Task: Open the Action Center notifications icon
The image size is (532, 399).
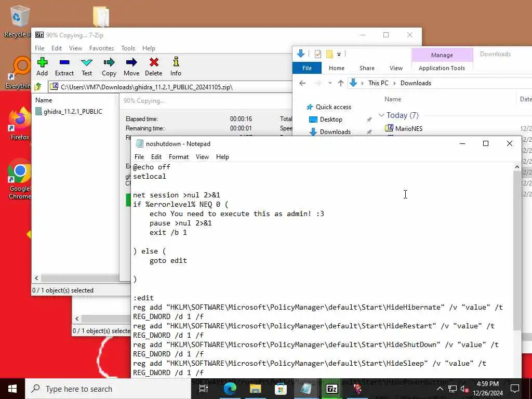Action: [x=515, y=389]
